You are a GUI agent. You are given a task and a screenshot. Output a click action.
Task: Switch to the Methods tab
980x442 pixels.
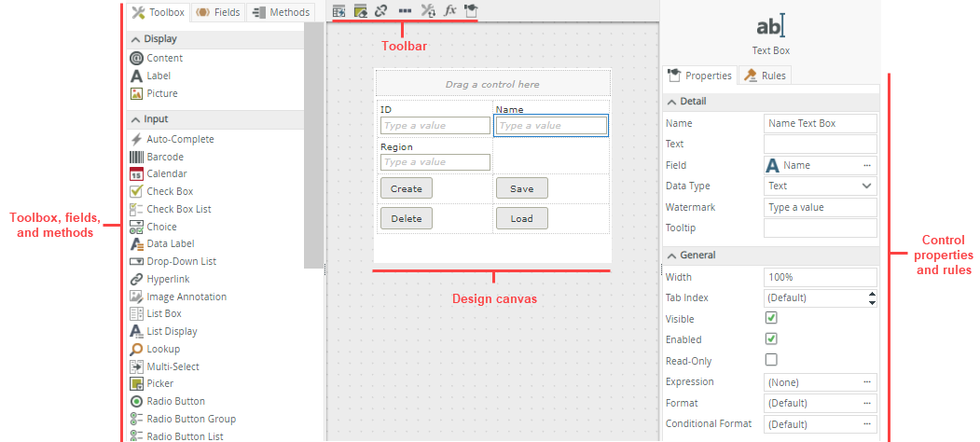[281, 12]
